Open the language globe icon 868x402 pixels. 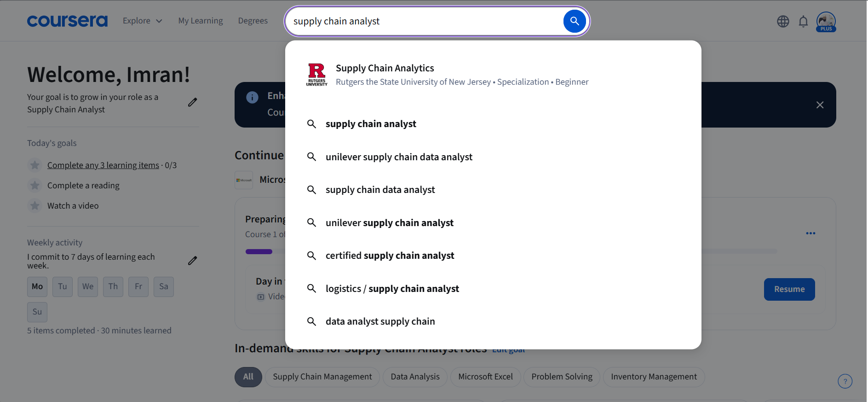(x=783, y=21)
